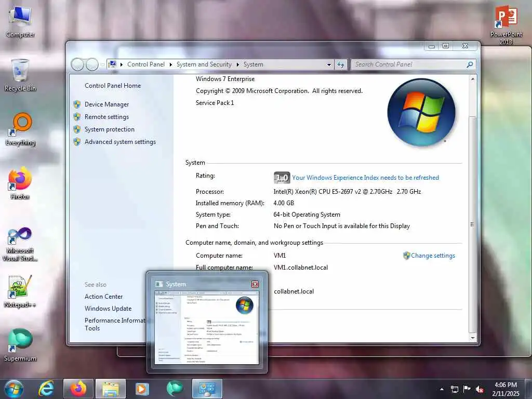This screenshot has height=399, width=532.
Task: Click the network tray icon
Action: coord(454,389)
